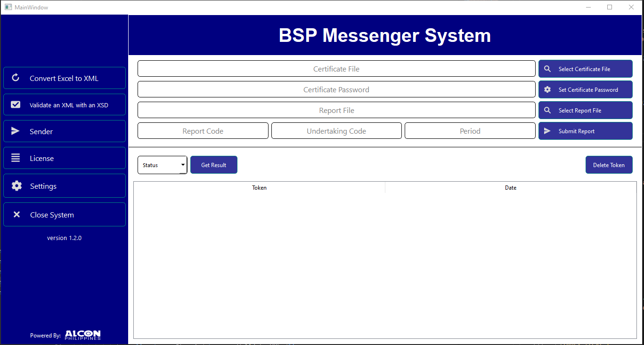Click the ALCON Philippines logo
Image resolution: width=644 pixels, height=345 pixels.
click(x=82, y=335)
